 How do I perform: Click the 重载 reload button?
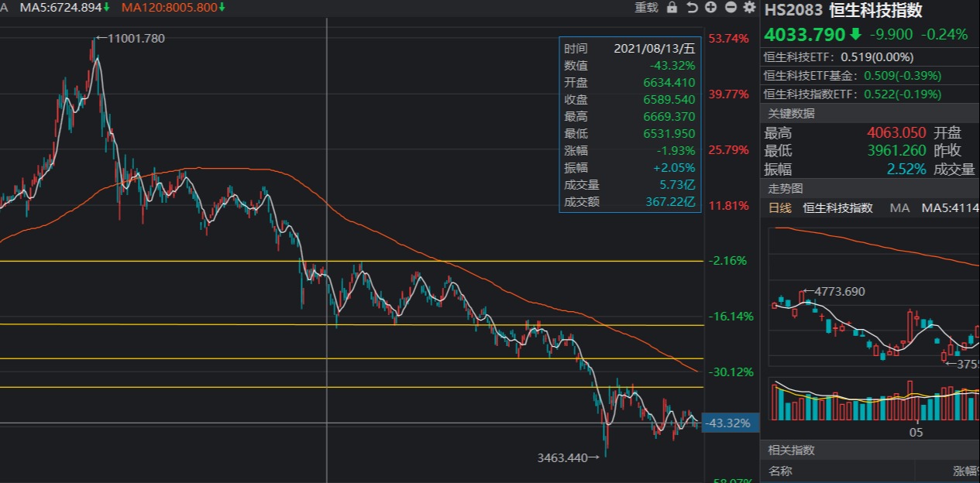[x=646, y=7]
